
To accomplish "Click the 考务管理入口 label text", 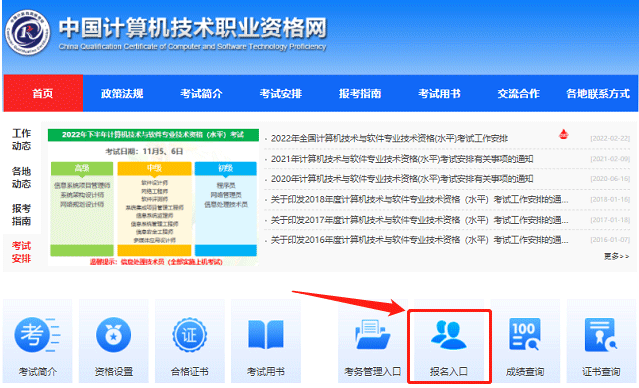I will point(372,372).
